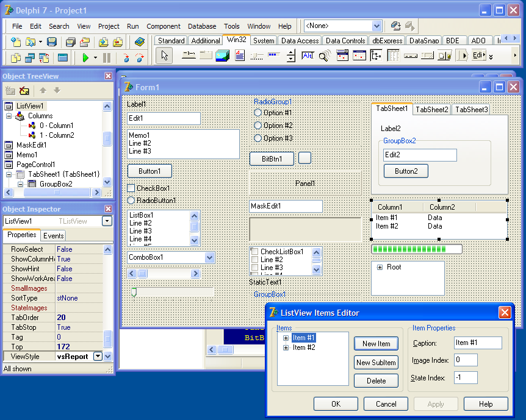Click the Open Project toolbar icon

click(x=85, y=42)
